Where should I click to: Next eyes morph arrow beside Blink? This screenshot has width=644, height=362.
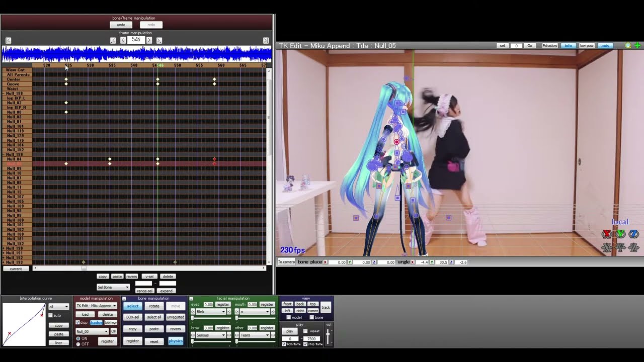[229, 312]
